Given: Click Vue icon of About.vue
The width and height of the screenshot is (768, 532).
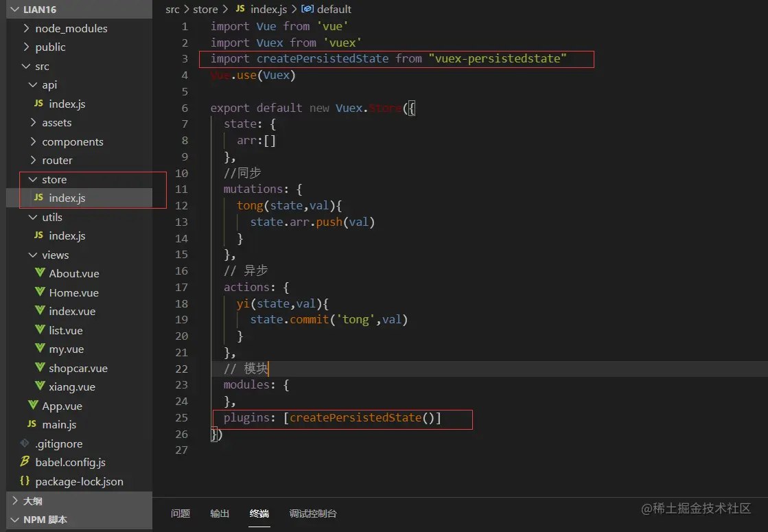Looking at the screenshot, I should pyautogui.click(x=40, y=273).
